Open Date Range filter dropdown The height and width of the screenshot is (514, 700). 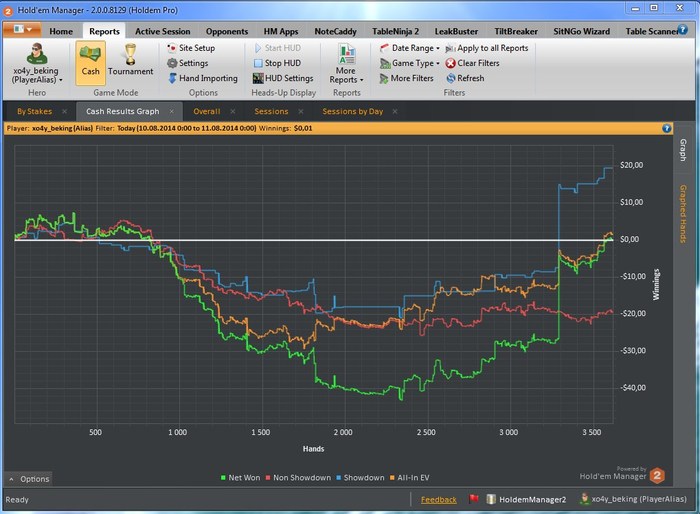point(410,48)
